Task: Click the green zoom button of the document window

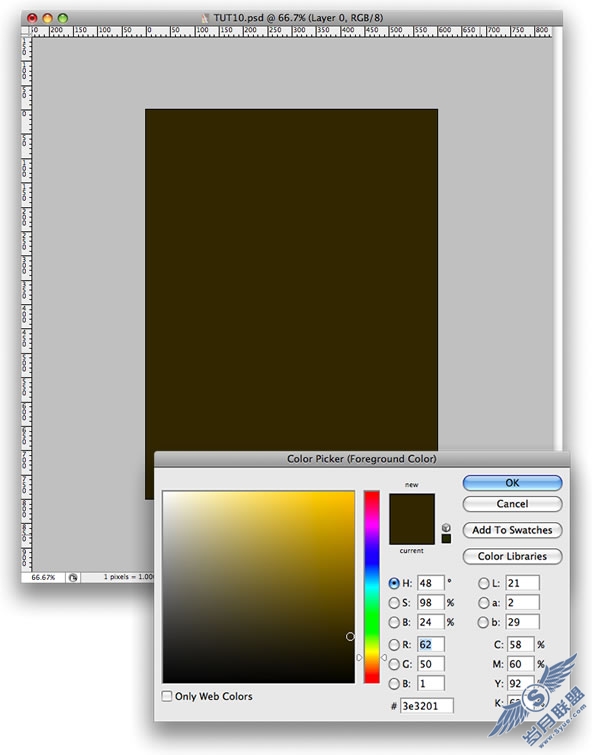Action: point(63,18)
